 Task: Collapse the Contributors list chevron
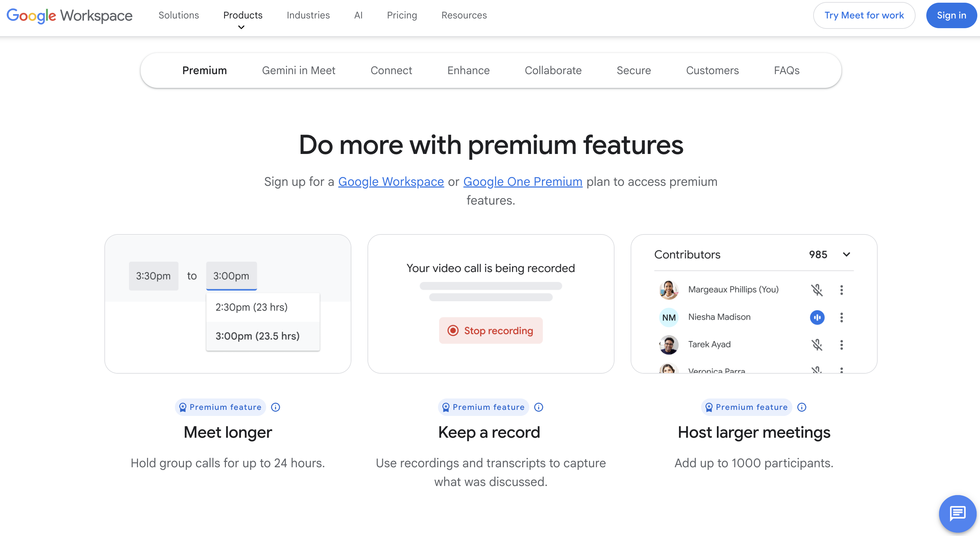(846, 254)
